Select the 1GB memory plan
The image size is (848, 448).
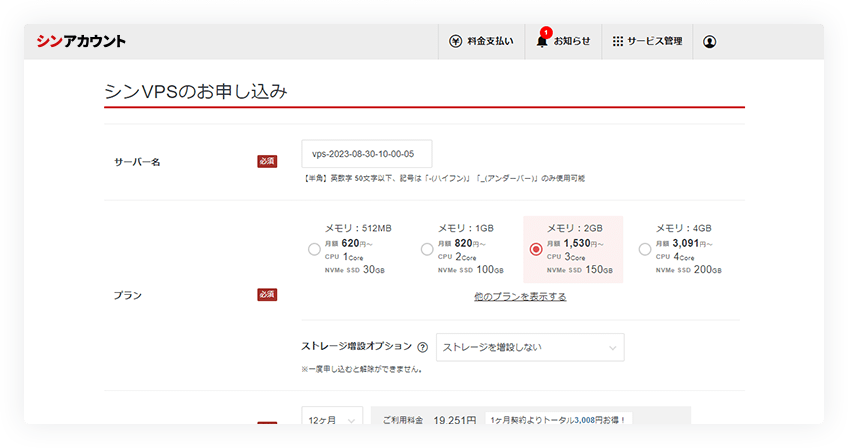[x=427, y=249]
